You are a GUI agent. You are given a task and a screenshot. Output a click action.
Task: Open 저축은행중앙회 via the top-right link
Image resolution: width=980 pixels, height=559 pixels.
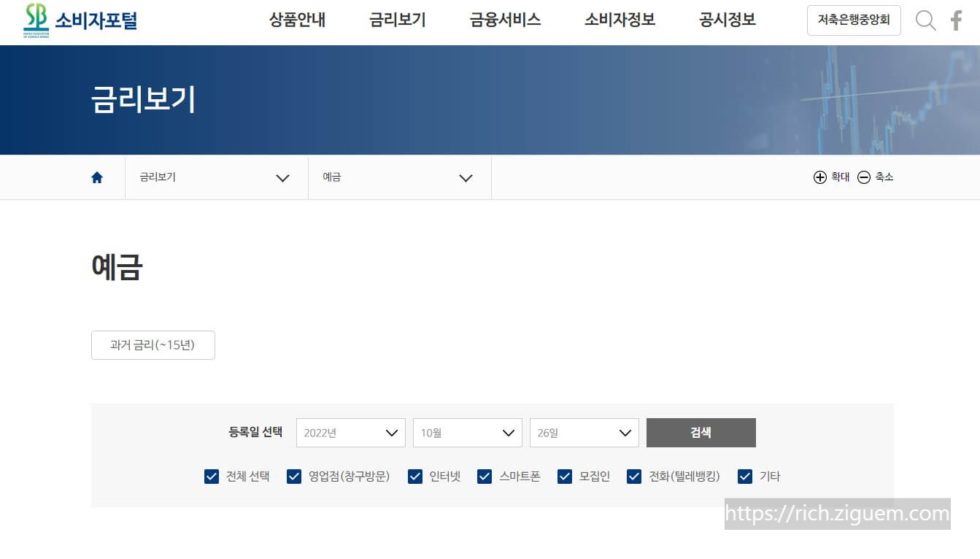pyautogui.click(x=854, y=20)
